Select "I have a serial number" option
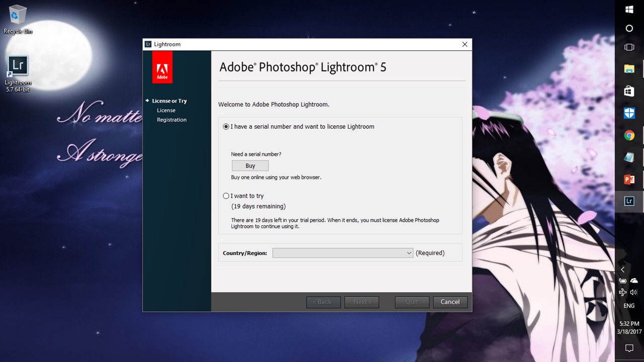Screen dimensions: 644x362 click(226, 127)
